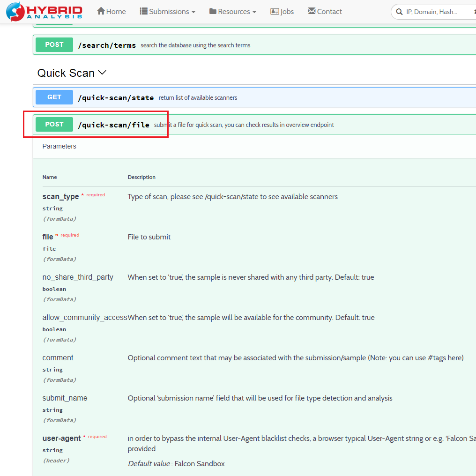
Task: Click the search magnifier icon
Action: point(399,12)
